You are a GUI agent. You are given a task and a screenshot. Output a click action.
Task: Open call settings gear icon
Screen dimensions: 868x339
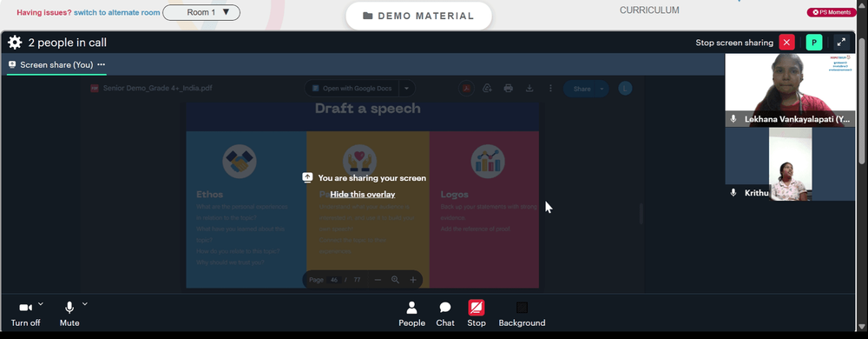tap(15, 43)
